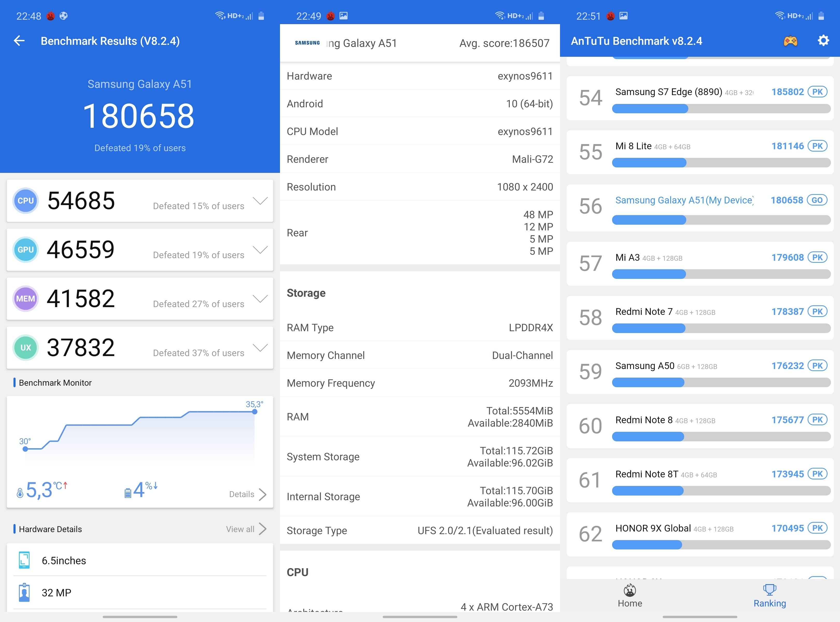This screenshot has height=622, width=840.
Task: Tap PK button for Samsung A50
Action: coord(817,366)
